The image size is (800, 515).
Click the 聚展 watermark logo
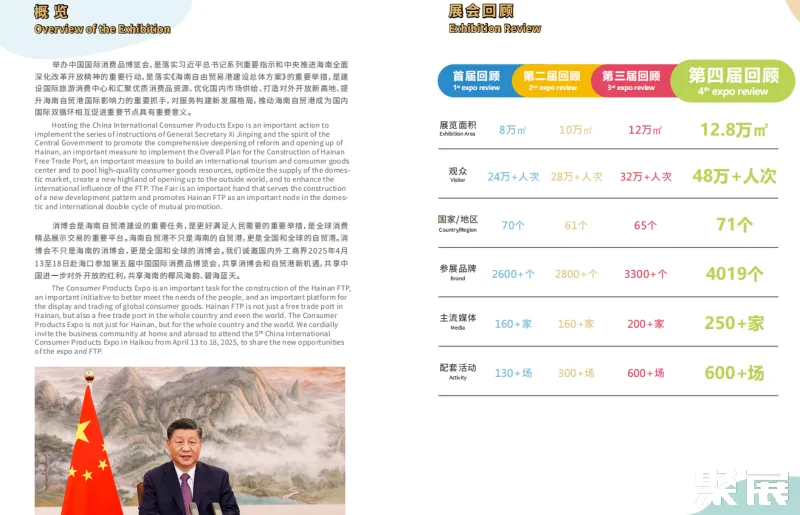(741, 490)
